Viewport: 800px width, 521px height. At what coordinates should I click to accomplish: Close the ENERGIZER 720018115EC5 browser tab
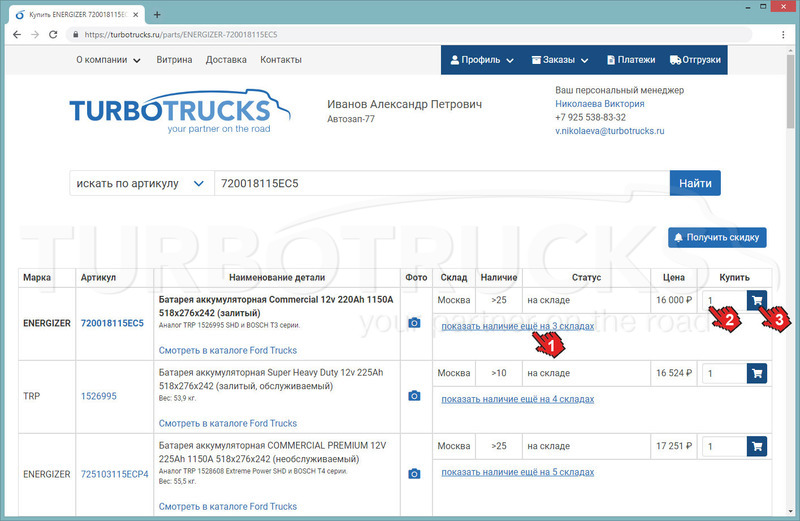[136, 15]
